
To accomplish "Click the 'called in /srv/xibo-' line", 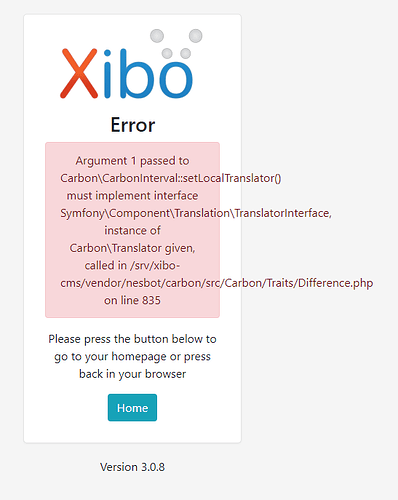I will coord(132,266).
